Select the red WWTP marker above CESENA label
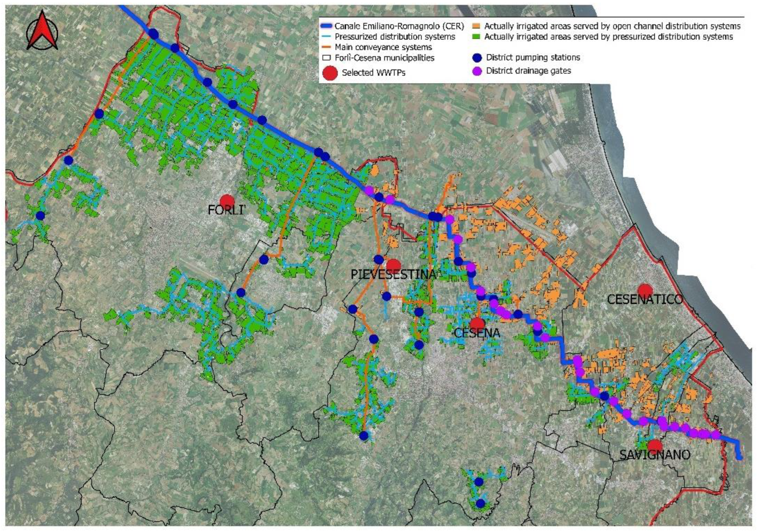 coord(477,324)
